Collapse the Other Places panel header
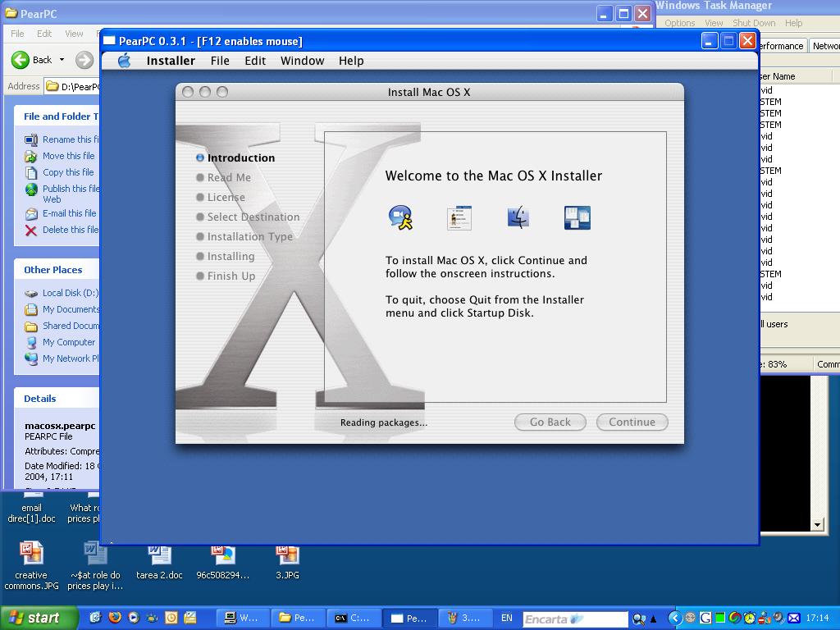This screenshot has width=840, height=630. (x=57, y=270)
